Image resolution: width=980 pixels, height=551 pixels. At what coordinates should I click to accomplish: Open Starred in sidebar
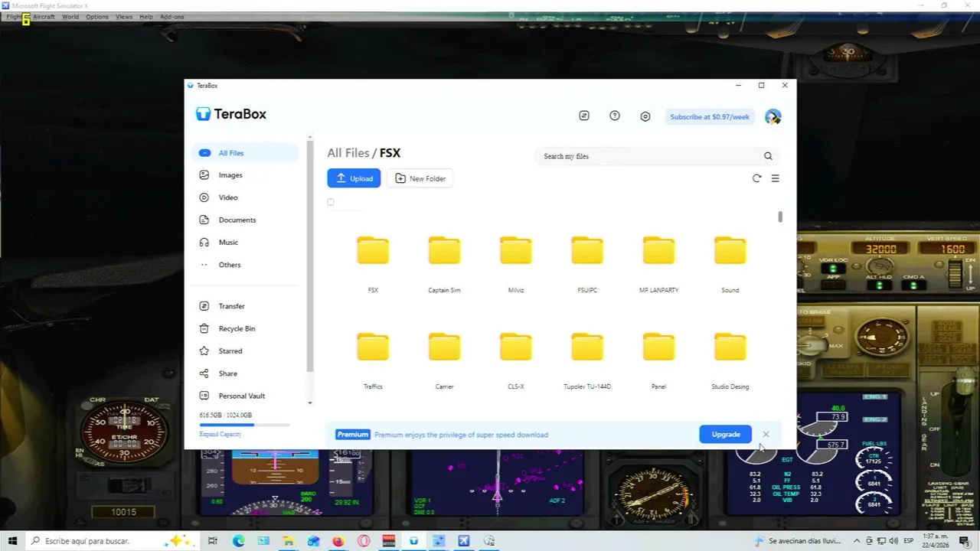(245, 351)
